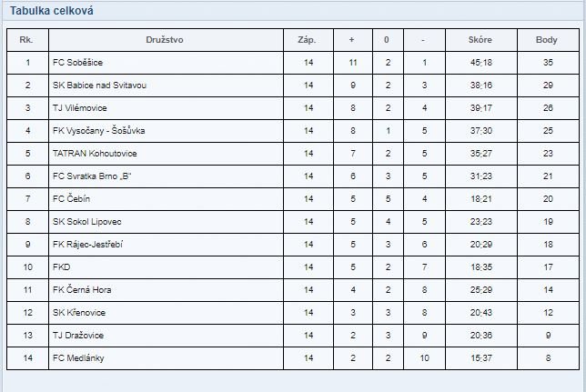Open the SK Sokol Lipovec entry
Screen dimensions: 586x392
87,222
